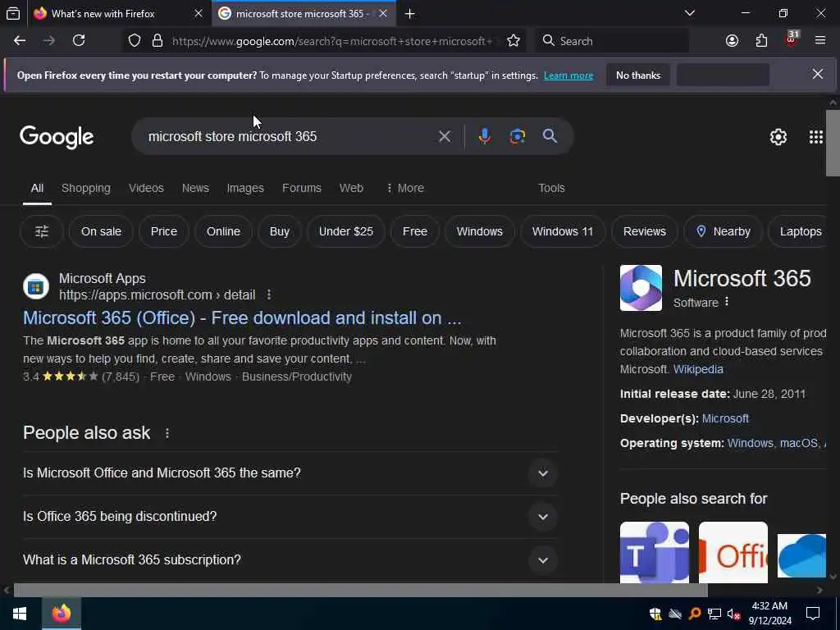840x630 pixels.
Task: Go back to the previous page
Action: [20, 41]
